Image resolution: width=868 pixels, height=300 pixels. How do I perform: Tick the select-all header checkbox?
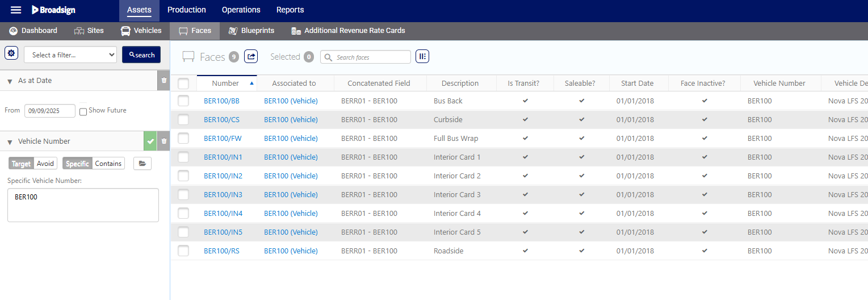pyautogui.click(x=183, y=84)
